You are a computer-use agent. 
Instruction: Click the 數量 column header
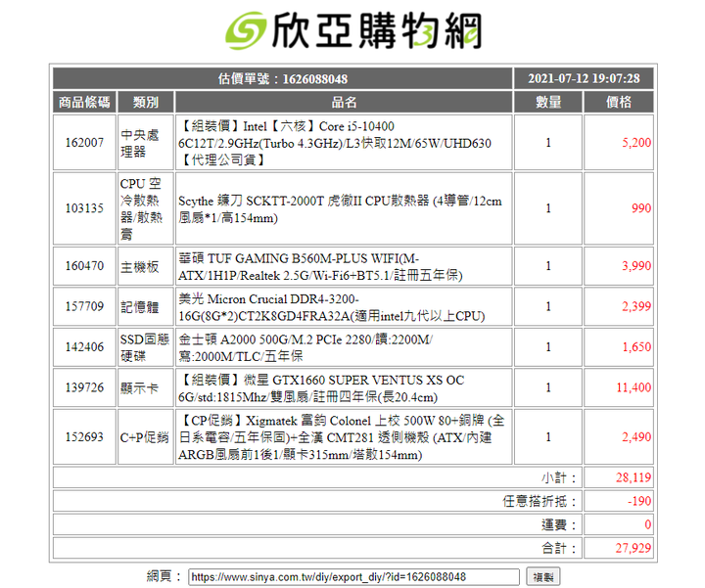548,102
